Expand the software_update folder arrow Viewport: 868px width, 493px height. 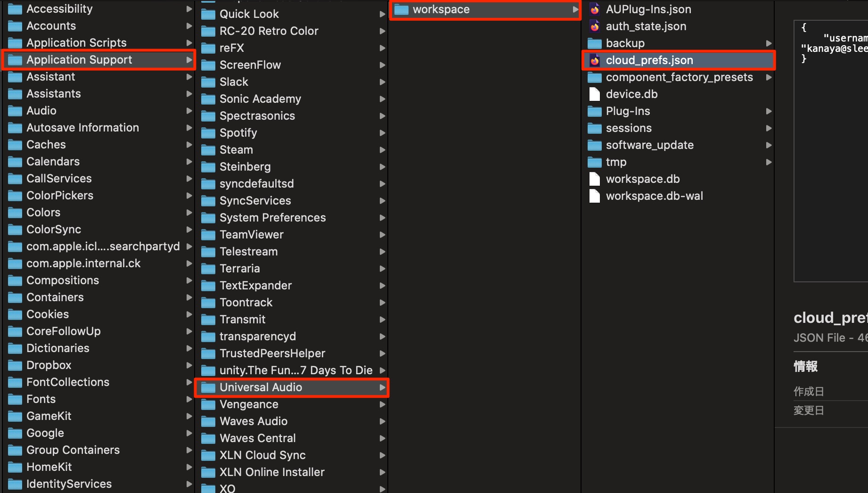pyautogui.click(x=769, y=145)
